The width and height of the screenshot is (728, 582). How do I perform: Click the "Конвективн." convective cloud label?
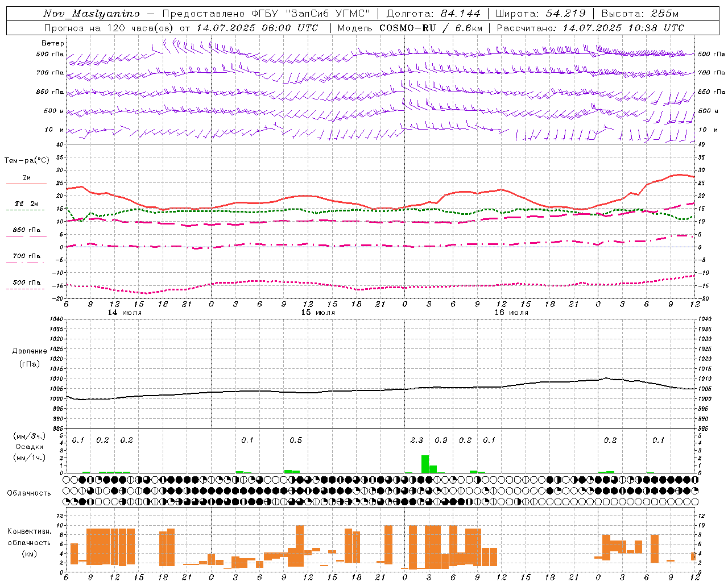click(x=30, y=531)
